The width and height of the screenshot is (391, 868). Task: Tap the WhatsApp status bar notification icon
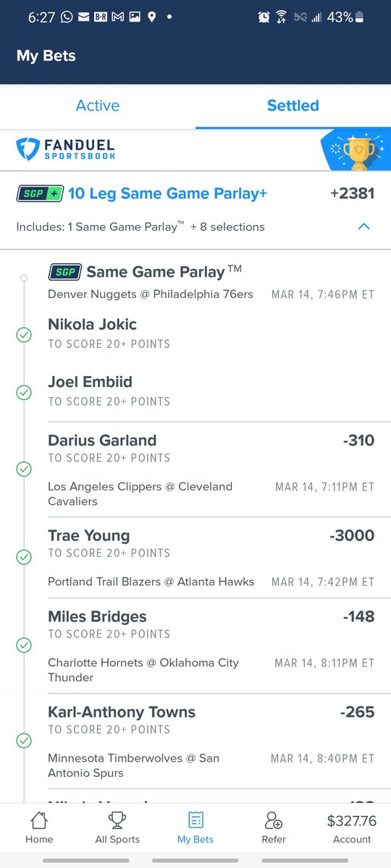pos(67,17)
